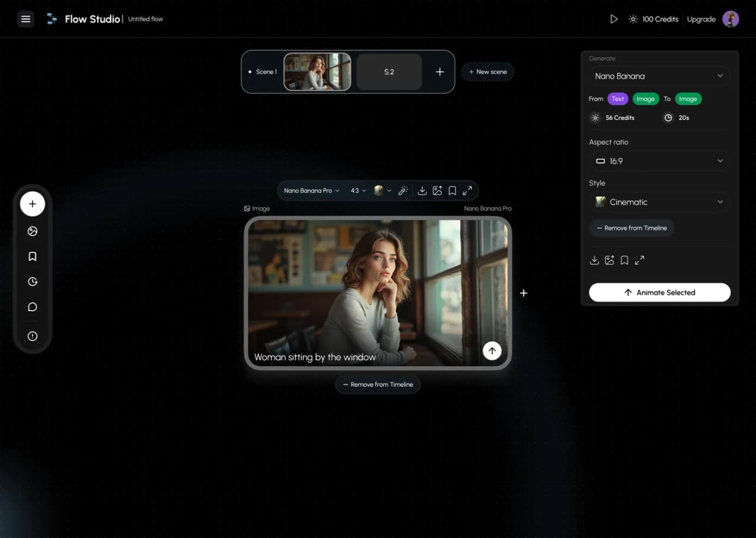Select Scene 1 label

point(266,72)
